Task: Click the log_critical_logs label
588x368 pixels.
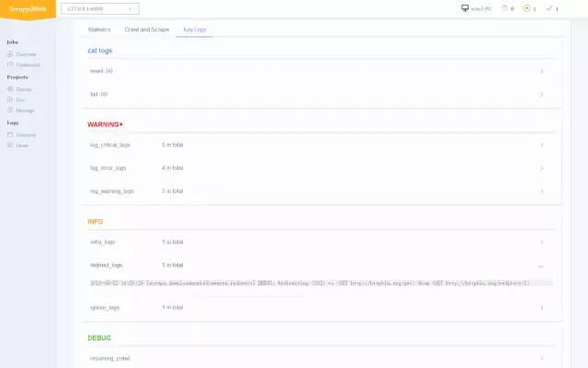Action: [110, 145]
